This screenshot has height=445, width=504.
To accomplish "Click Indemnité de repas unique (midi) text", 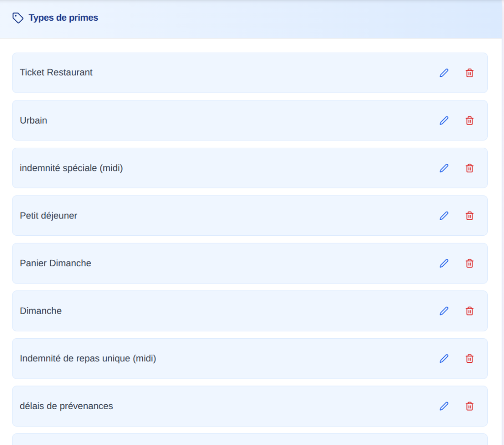I will pos(88,358).
